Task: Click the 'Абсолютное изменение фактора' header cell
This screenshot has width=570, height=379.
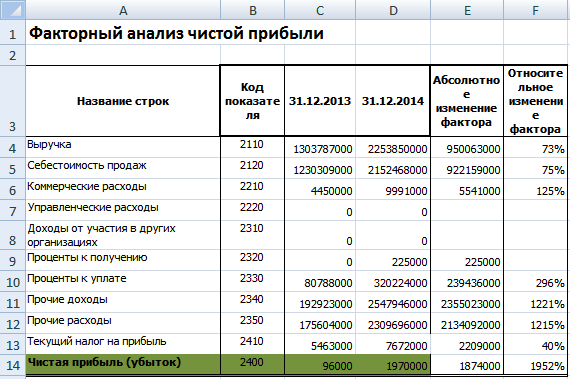Action: pyautogui.click(x=467, y=101)
